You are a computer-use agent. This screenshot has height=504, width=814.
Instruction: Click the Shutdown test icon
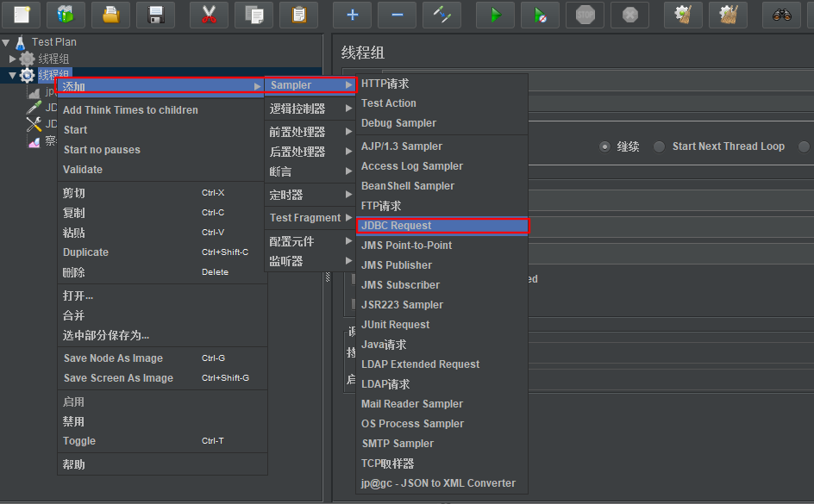tap(630, 14)
